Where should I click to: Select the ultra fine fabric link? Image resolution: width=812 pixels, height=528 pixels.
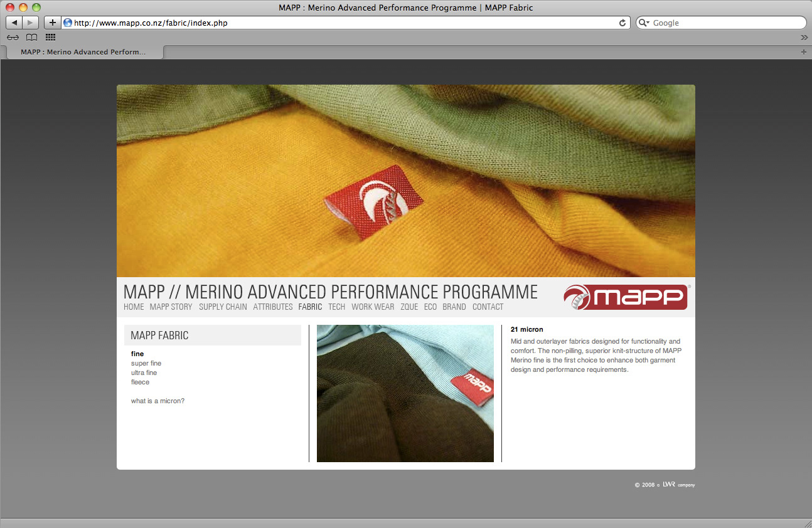tap(144, 372)
